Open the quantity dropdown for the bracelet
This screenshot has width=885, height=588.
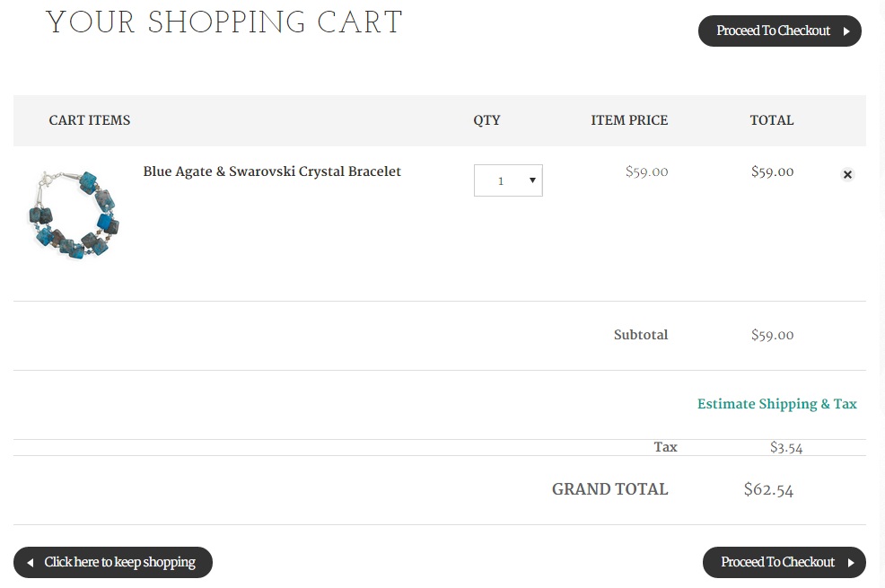508,180
